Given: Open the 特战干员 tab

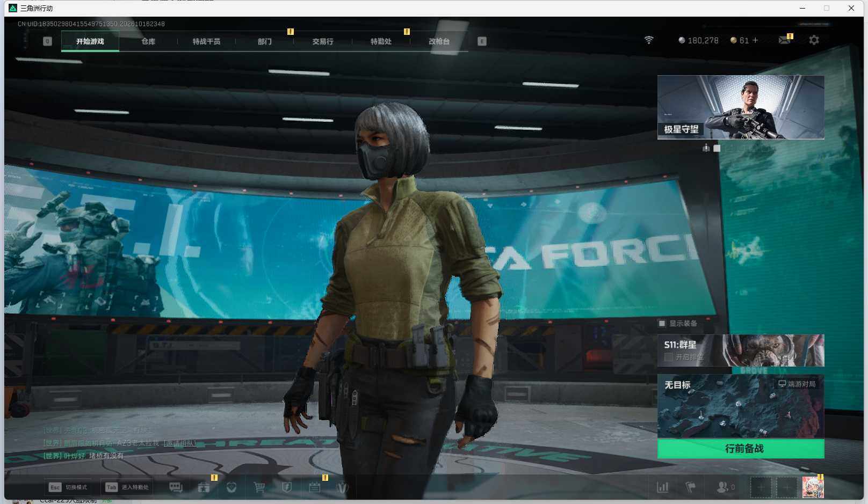Looking at the screenshot, I should coord(206,41).
